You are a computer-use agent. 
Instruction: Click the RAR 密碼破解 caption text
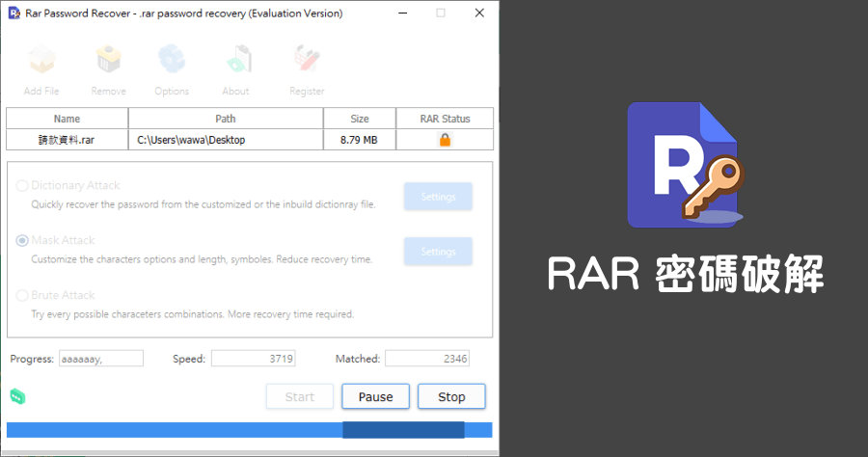click(x=686, y=274)
